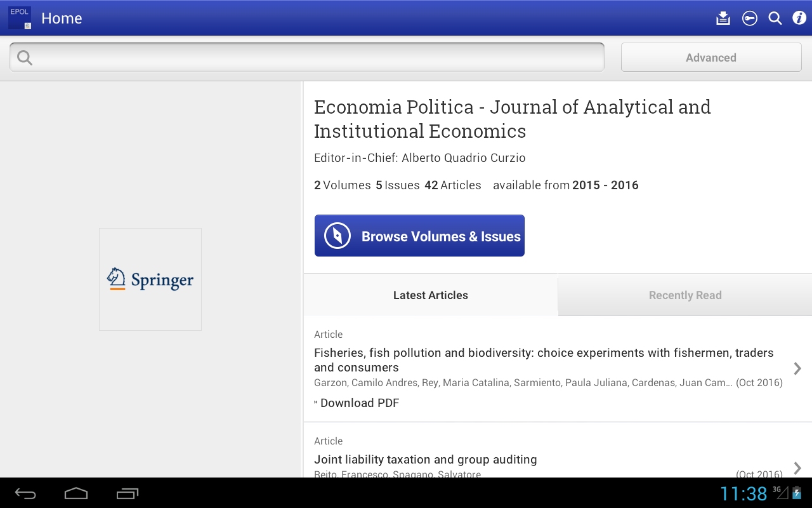Open the recent apps navigation icon

pos(127,493)
